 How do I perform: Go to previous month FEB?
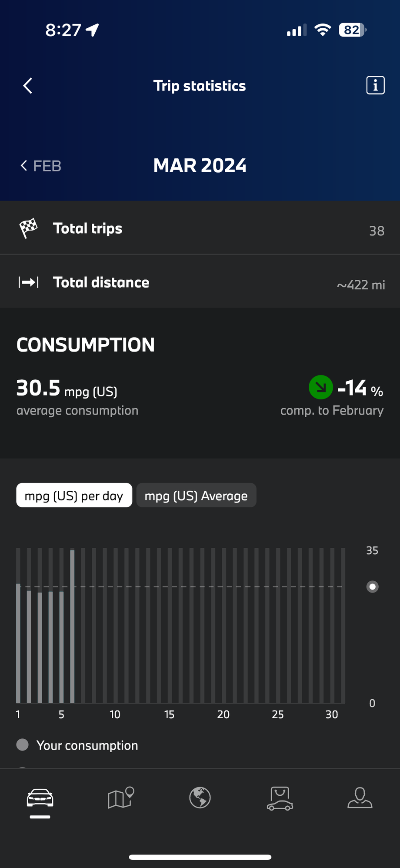coord(41,166)
